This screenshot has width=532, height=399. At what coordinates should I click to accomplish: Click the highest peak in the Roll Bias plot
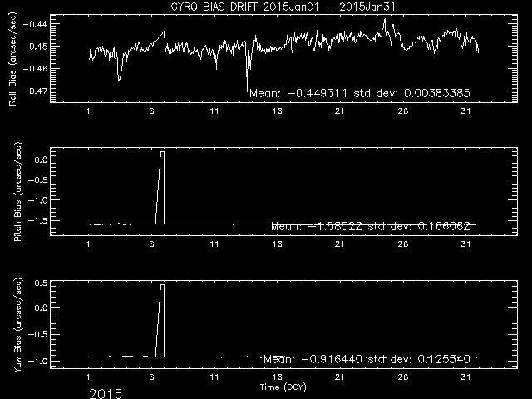tap(385, 19)
